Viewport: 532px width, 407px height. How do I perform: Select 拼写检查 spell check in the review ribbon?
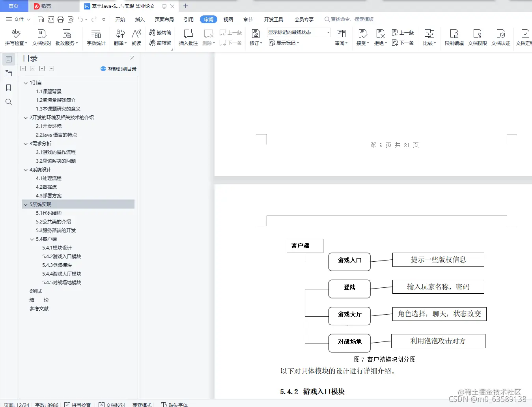(x=15, y=37)
